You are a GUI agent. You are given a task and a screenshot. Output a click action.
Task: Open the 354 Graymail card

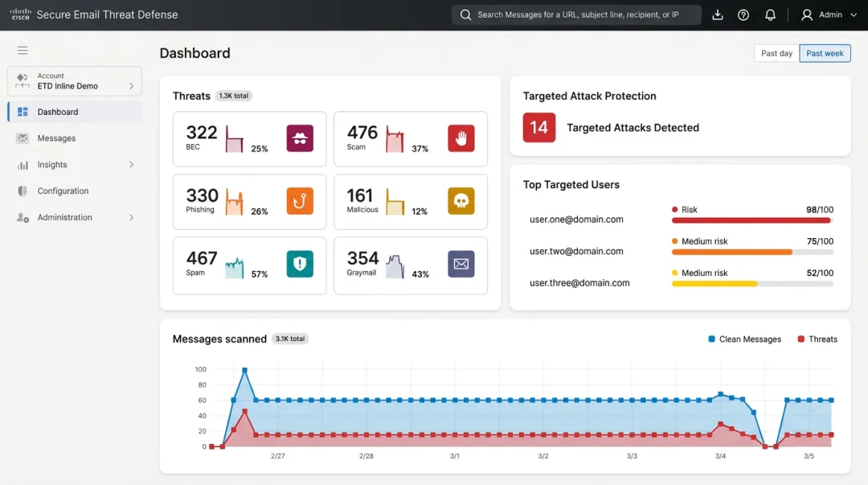(x=411, y=265)
